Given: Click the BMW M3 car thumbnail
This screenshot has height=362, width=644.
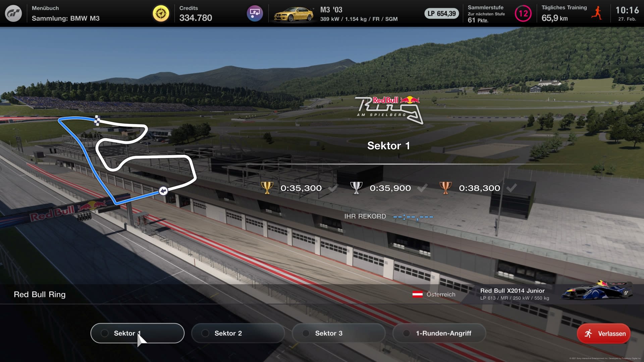Looking at the screenshot, I should click(x=291, y=13).
